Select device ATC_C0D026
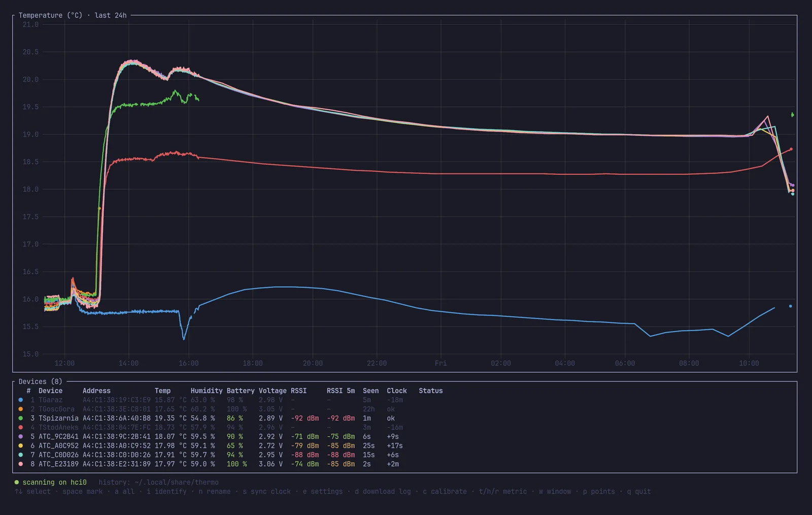This screenshot has height=515, width=812. coord(58,455)
